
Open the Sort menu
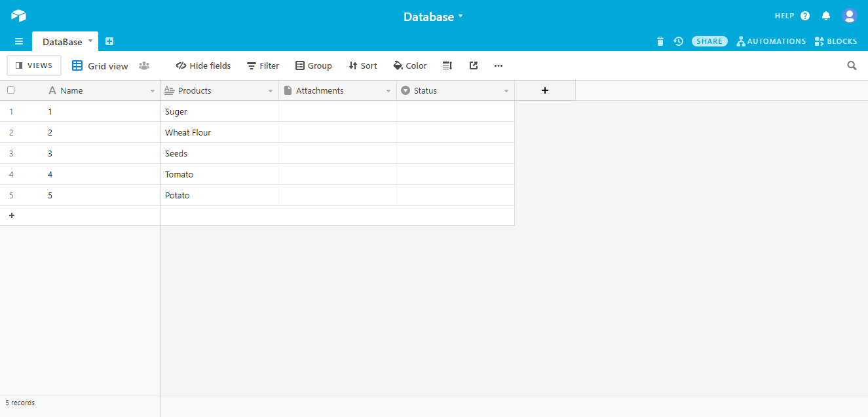pyautogui.click(x=363, y=65)
